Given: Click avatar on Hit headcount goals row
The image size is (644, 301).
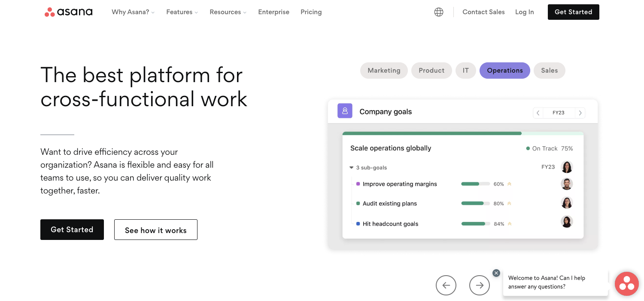Looking at the screenshot, I should click(x=567, y=221).
